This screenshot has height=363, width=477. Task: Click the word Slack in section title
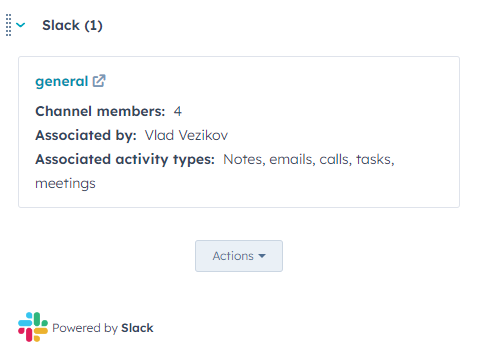pyautogui.click(x=61, y=25)
